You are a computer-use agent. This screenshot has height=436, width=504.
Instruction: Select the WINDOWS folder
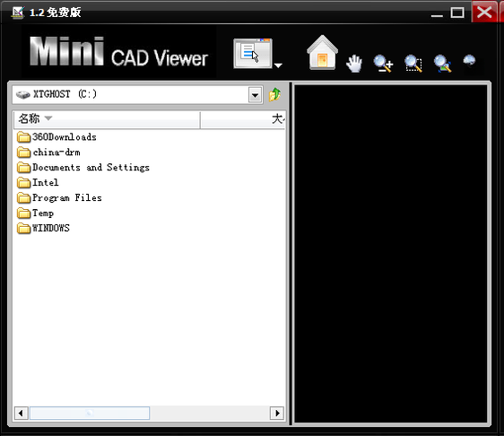click(43, 228)
